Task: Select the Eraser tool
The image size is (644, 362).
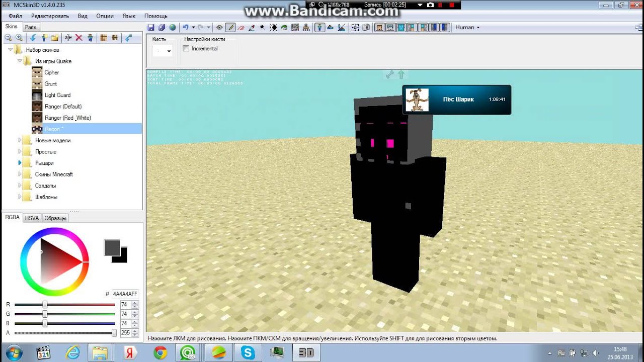Action: pos(241,28)
